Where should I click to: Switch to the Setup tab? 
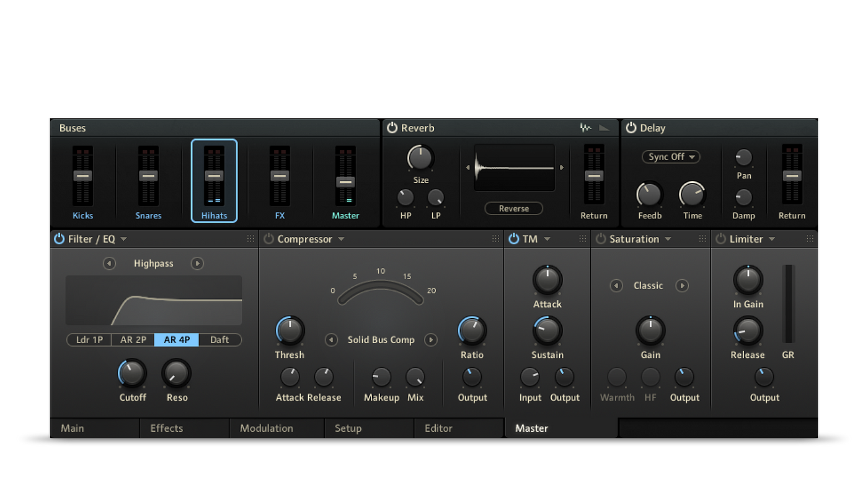pyautogui.click(x=369, y=428)
